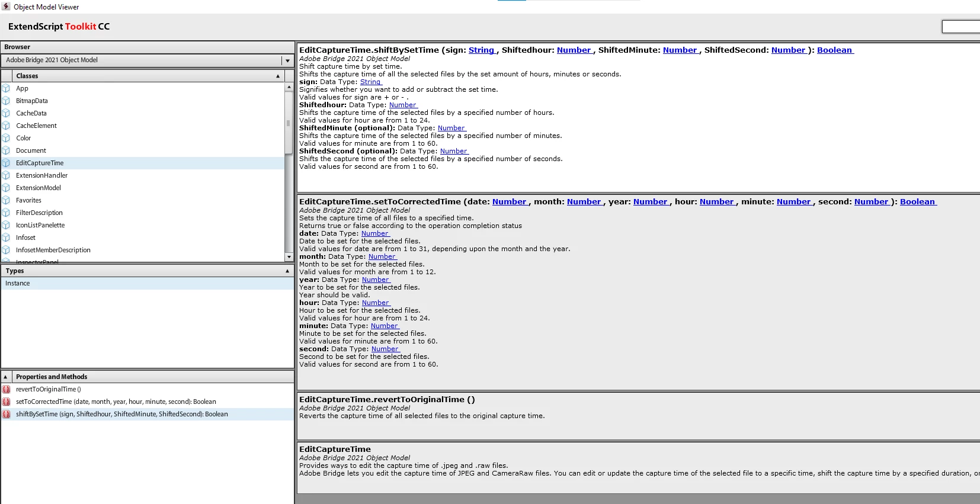Open the Adobe Bridge 2021 Object Model dropdown

click(x=287, y=60)
